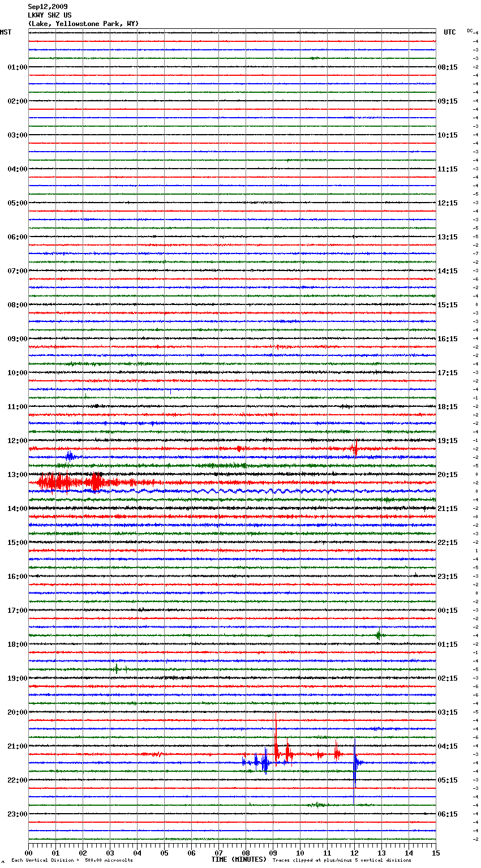The width and height of the screenshot is (481, 868).
Task: Click the location text Lake, Yellowstone Park, WY
Action: 83,24
